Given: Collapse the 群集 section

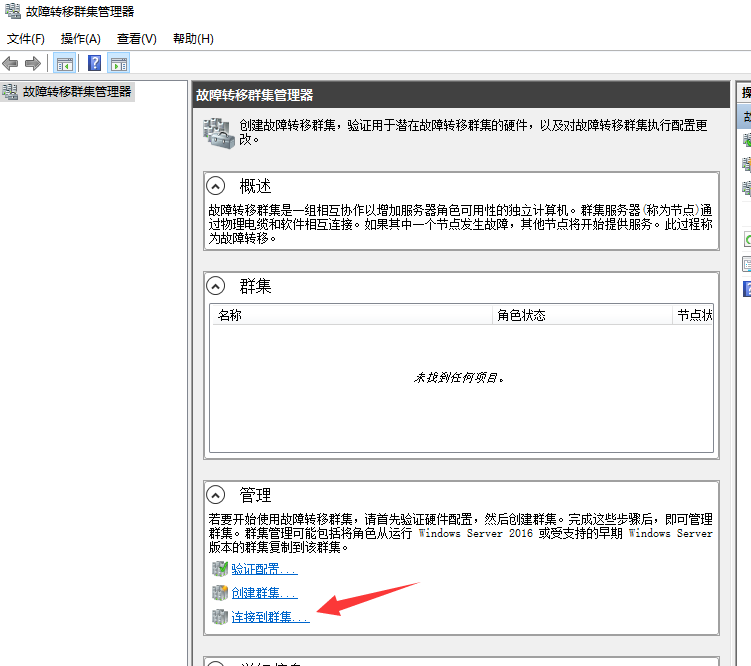Looking at the screenshot, I should [x=215, y=285].
